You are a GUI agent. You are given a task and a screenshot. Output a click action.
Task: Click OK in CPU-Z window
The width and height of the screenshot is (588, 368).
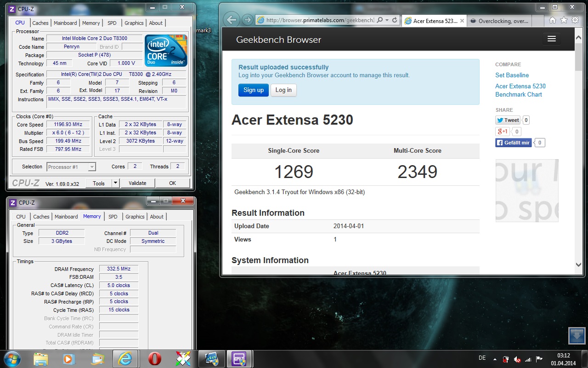click(173, 183)
